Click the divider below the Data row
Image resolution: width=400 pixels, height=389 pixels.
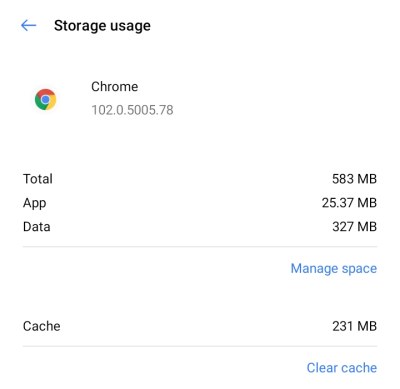(200, 247)
